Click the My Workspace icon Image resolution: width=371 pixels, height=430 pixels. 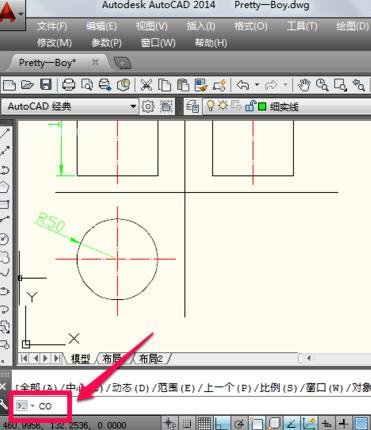[x=166, y=106]
